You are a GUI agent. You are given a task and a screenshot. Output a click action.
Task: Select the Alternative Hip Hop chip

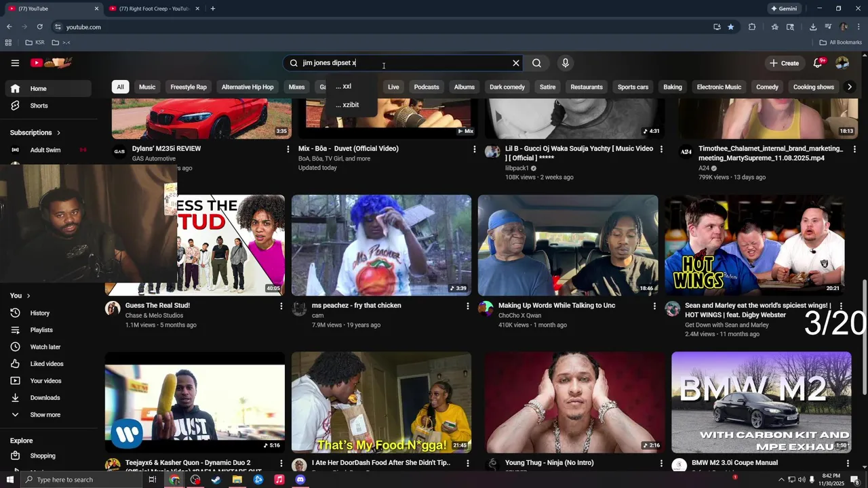click(x=248, y=87)
